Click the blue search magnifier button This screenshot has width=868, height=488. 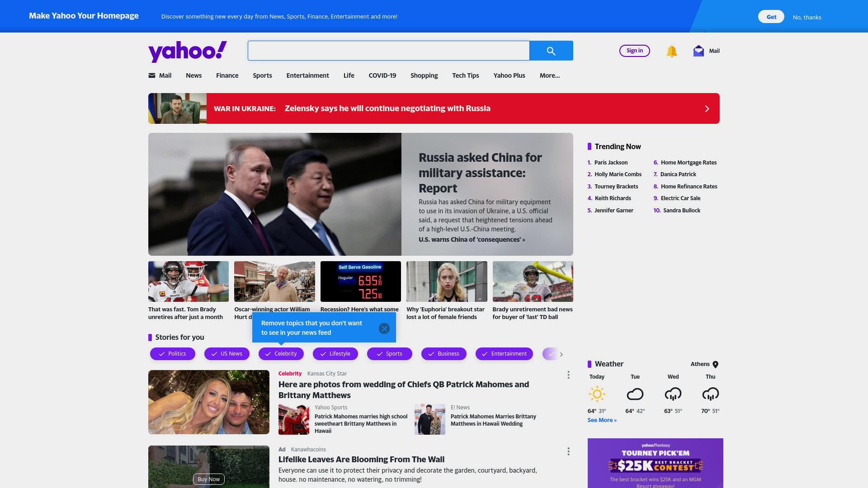pyautogui.click(x=551, y=51)
